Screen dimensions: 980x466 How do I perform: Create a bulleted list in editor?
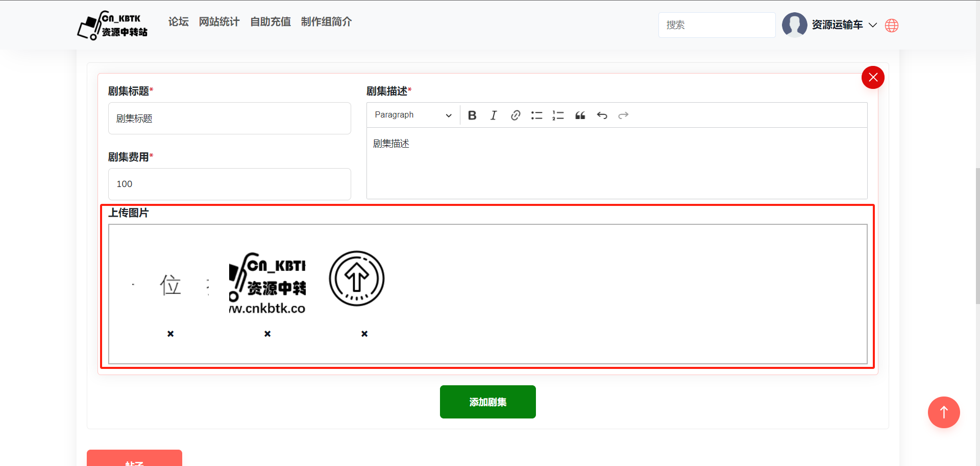tap(536, 115)
